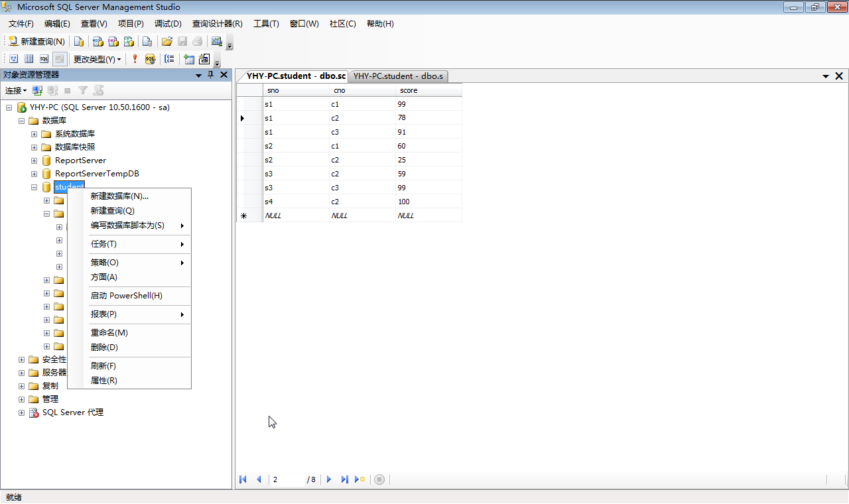Viewport: 849px width, 504px height.
Task: Expand the Replication (复制) folder node
Action: (x=21, y=386)
